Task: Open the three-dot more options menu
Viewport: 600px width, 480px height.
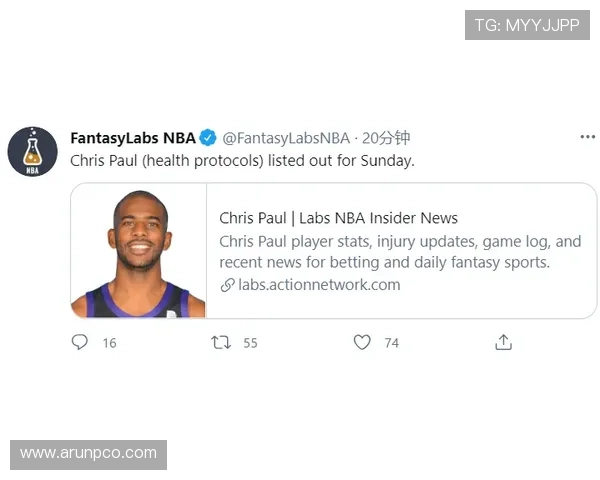Action: pyautogui.click(x=587, y=137)
